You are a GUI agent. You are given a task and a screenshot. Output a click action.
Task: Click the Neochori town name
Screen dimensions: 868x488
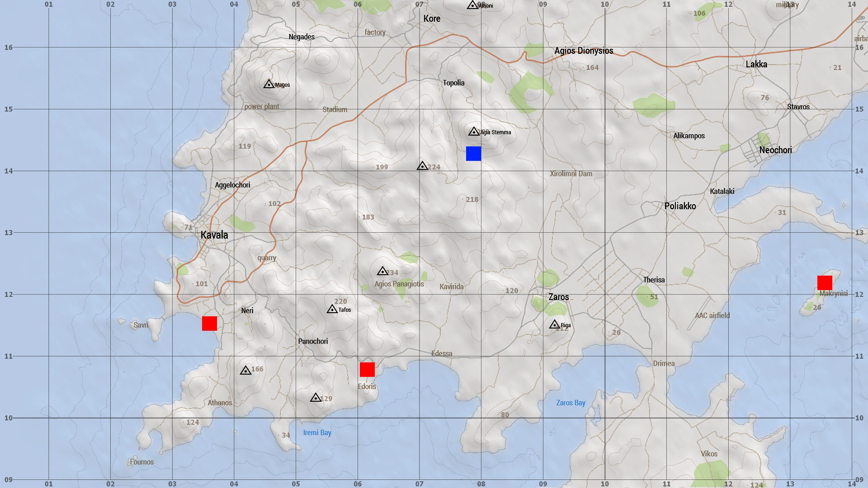775,150
